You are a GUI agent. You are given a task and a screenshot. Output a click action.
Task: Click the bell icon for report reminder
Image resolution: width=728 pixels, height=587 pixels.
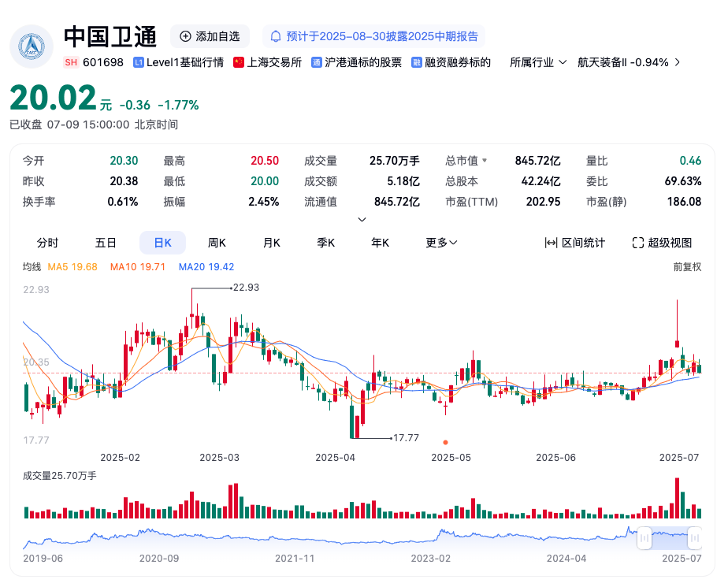[276, 37]
